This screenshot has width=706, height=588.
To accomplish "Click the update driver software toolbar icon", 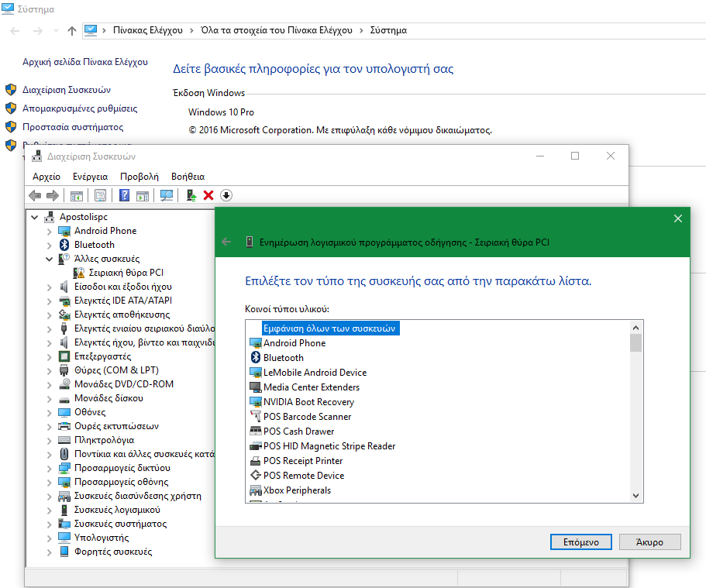I will point(191,195).
